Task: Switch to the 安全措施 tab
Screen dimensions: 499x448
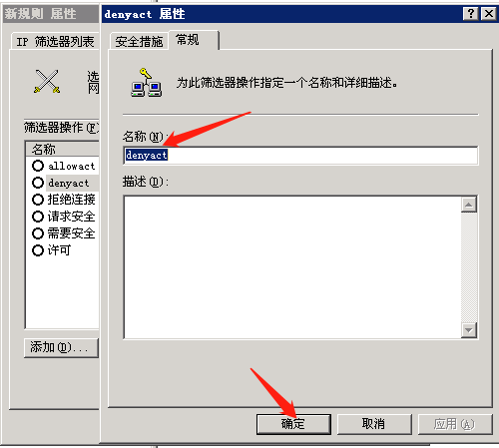Action: tap(139, 42)
